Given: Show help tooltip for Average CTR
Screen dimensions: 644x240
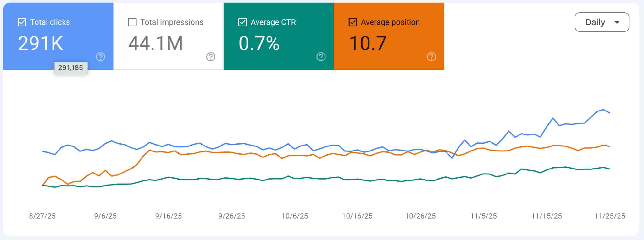Looking at the screenshot, I should pyautogui.click(x=321, y=57).
